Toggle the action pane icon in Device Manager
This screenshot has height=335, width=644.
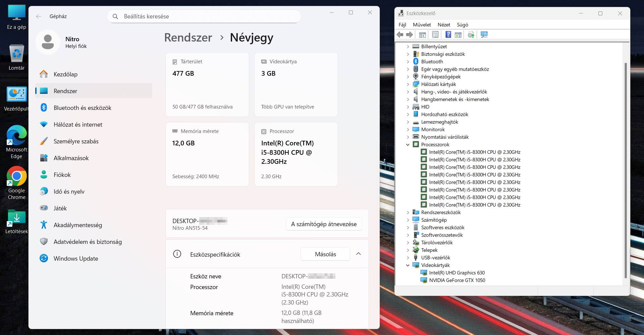(458, 35)
